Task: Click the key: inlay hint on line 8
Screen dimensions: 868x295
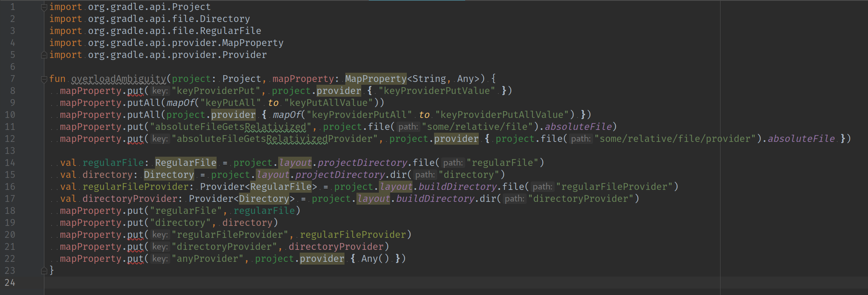Action: [x=160, y=91]
